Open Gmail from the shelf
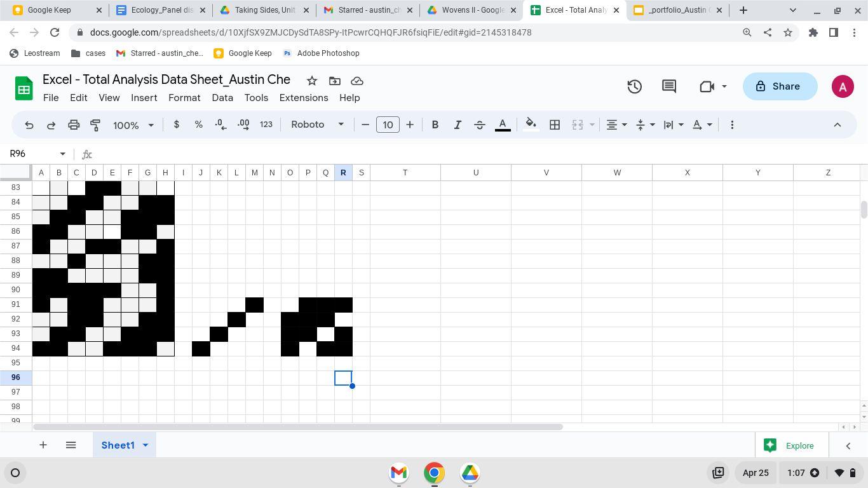Image resolution: width=868 pixels, height=488 pixels. (x=398, y=473)
